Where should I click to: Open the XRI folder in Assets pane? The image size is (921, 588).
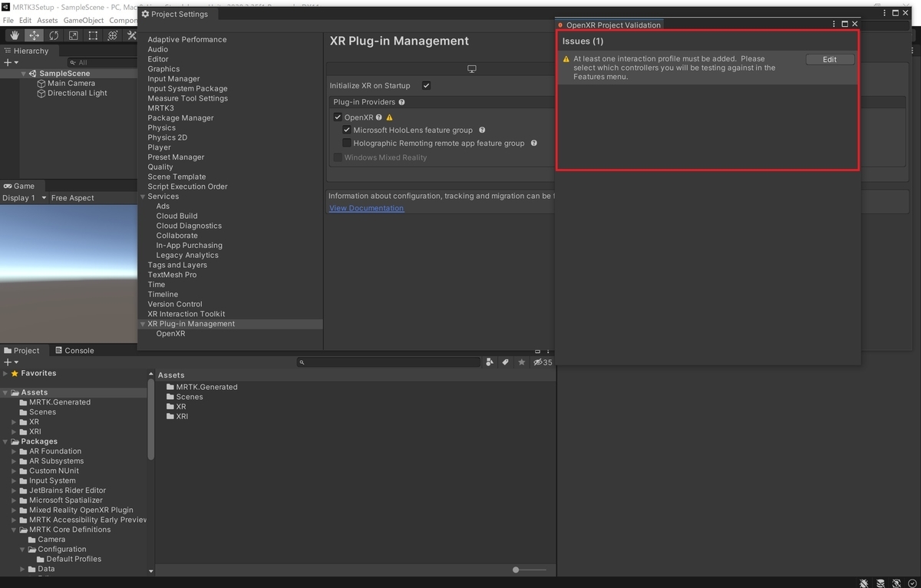pyautogui.click(x=177, y=417)
